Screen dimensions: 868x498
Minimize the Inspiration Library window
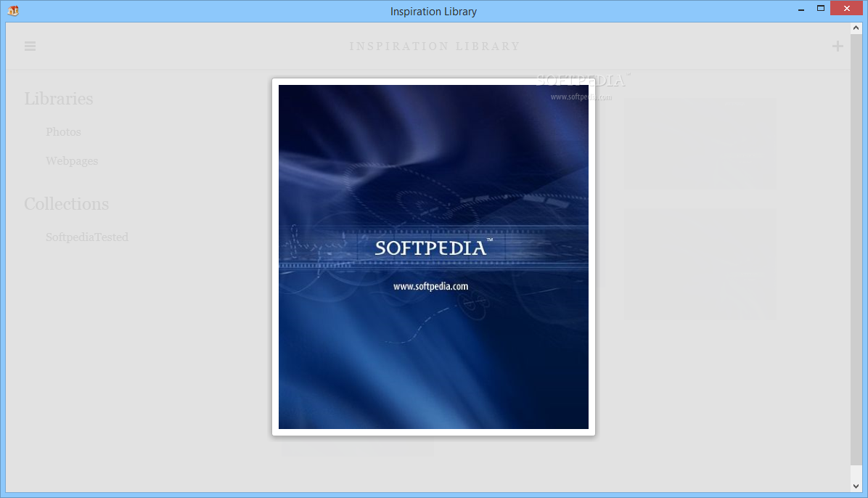tap(801, 9)
